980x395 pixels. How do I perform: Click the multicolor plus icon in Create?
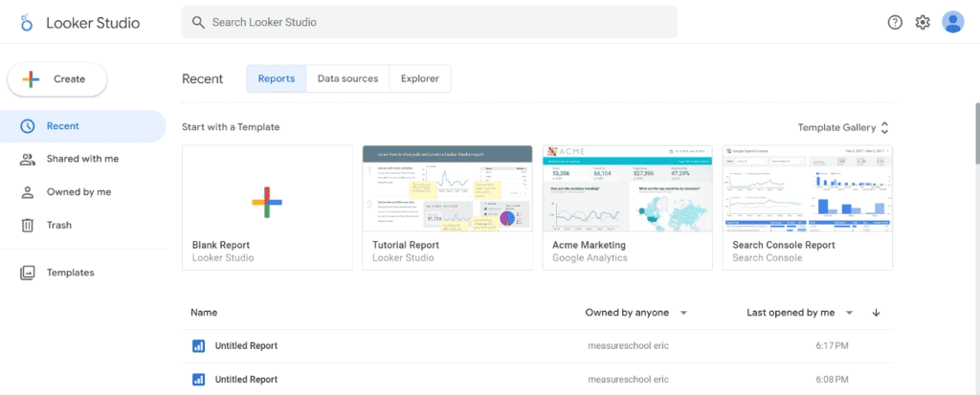pyautogui.click(x=31, y=79)
